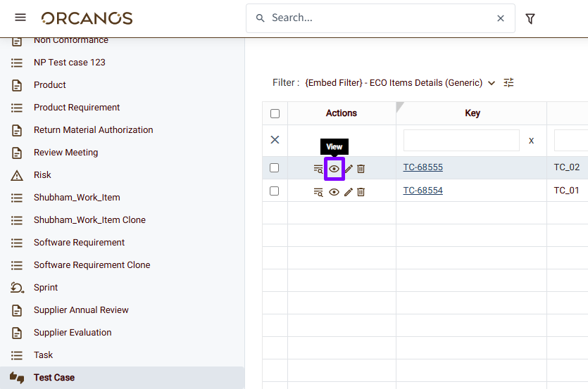Toggle the select-all checkbox in header

coord(275,113)
